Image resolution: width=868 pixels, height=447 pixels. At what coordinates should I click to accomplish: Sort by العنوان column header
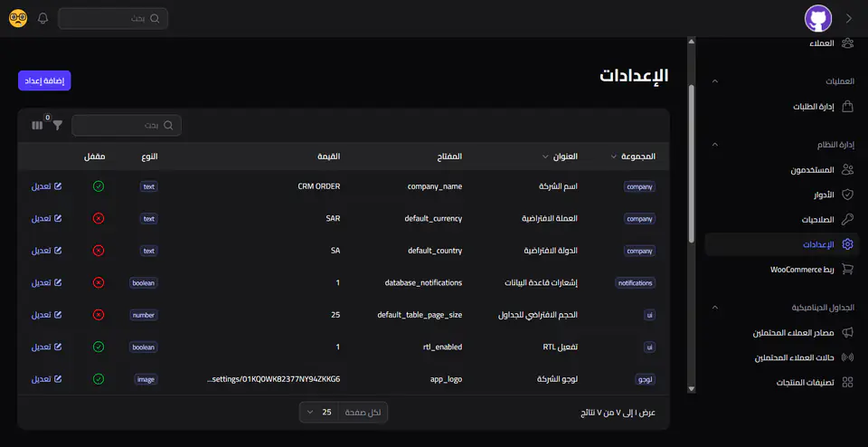[560, 157]
